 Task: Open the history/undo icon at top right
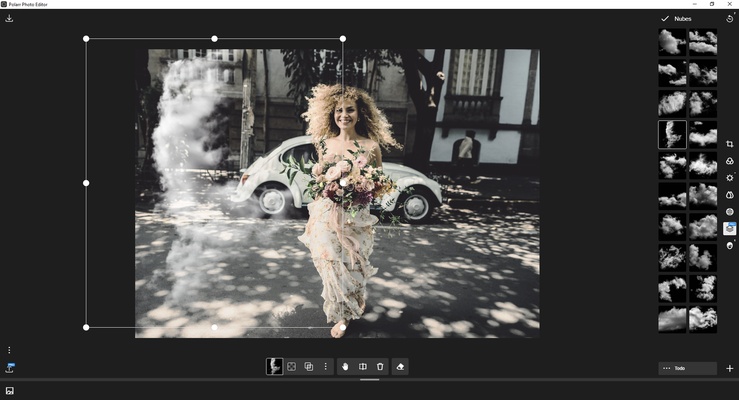click(730, 18)
